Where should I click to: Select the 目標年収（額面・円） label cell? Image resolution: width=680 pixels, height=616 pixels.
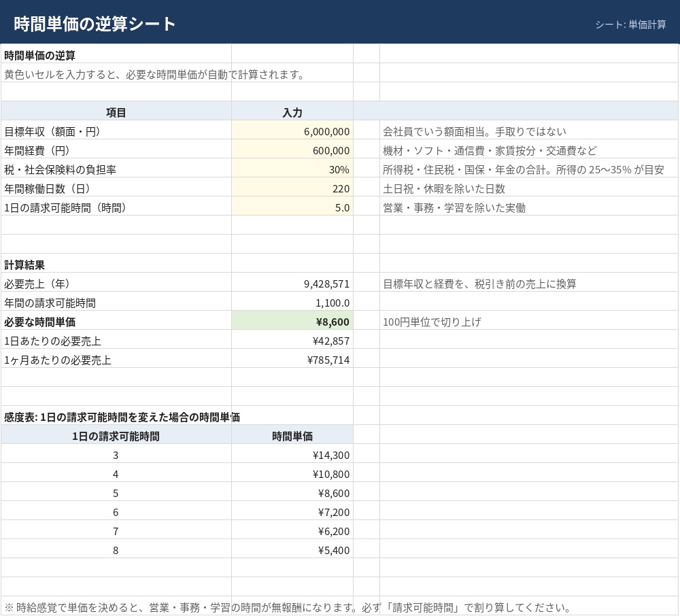click(x=116, y=130)
